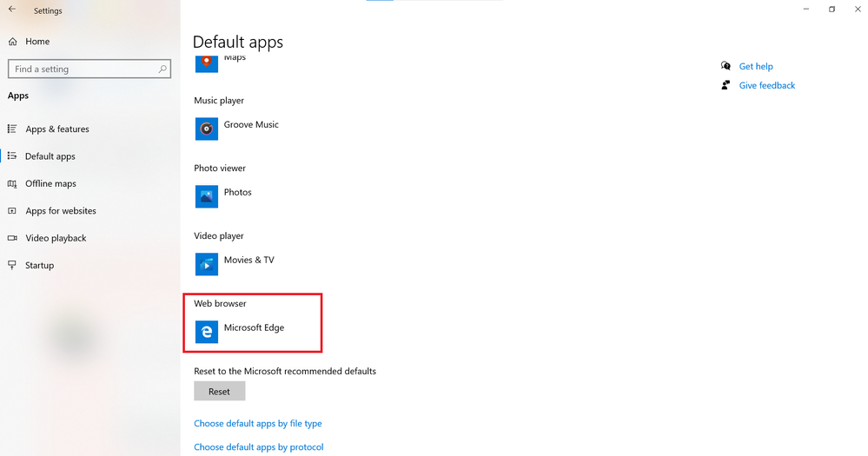Change Microsoft Edge default web browser
This screenshot has height=456, width=868.
pyautogui.click(x=254, y=327)
